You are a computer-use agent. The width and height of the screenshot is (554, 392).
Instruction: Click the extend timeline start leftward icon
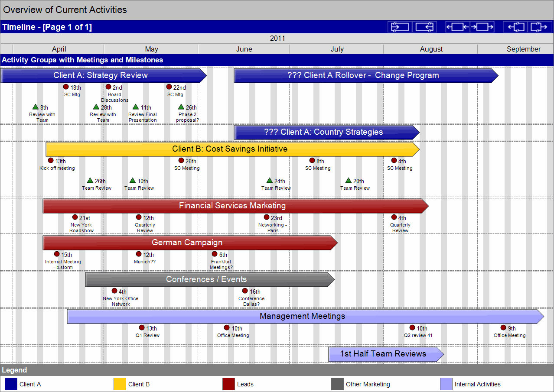(x=515, y=27)
